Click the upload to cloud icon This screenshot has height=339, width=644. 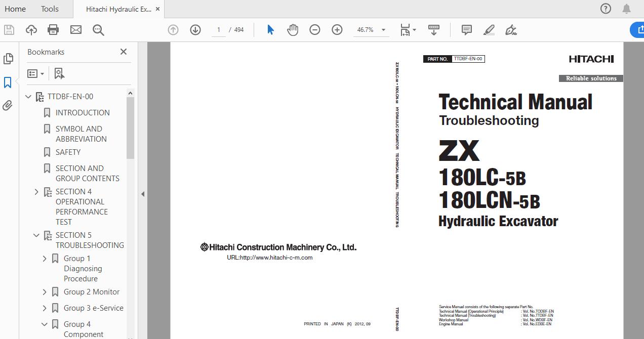coord(31,30)
